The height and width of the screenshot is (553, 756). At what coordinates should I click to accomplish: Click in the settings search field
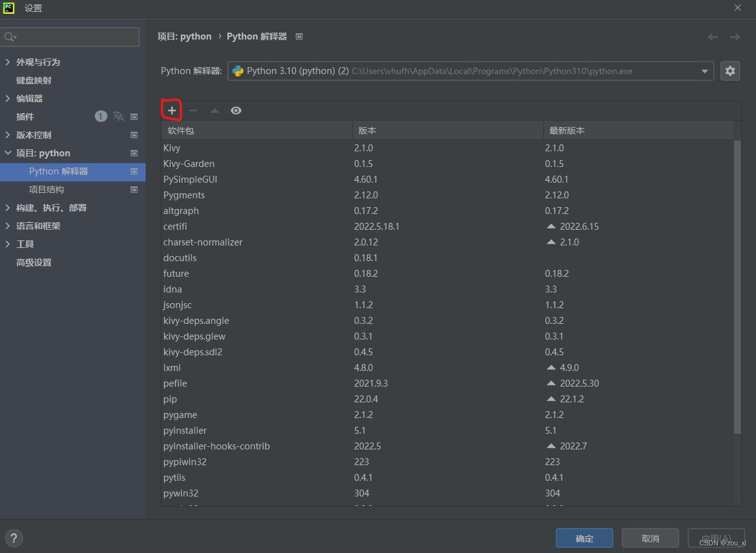point(70,37)
